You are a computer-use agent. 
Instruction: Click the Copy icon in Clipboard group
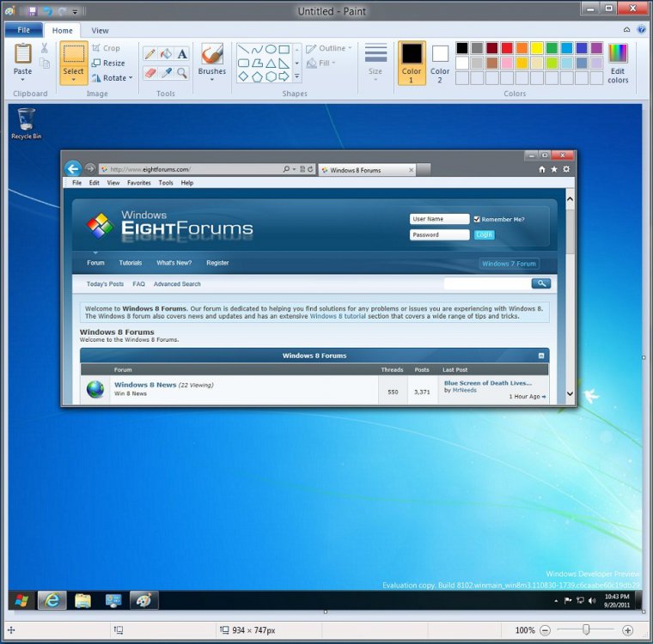click(45, 64)
